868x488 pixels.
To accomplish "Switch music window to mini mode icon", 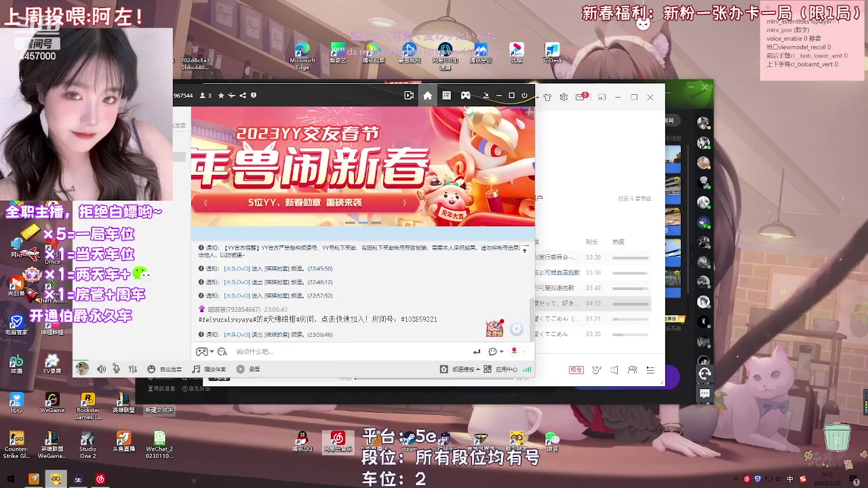I will click(x=601, y=97).
